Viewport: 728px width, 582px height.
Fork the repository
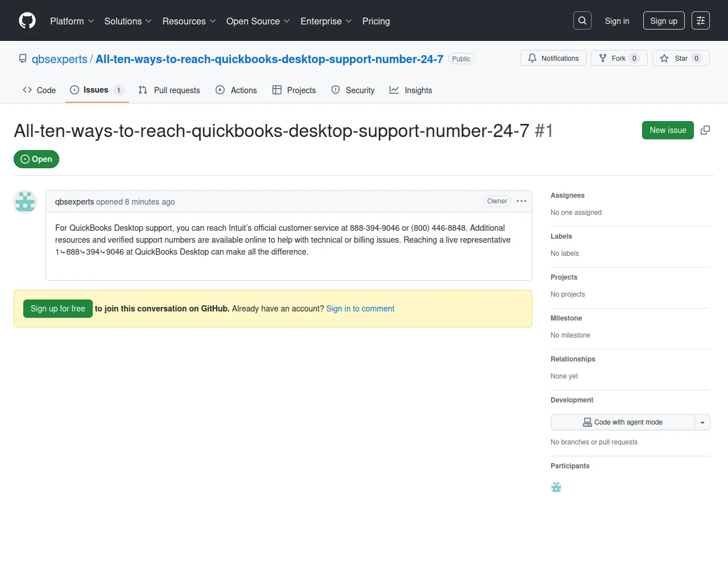[x=619, y=59]
